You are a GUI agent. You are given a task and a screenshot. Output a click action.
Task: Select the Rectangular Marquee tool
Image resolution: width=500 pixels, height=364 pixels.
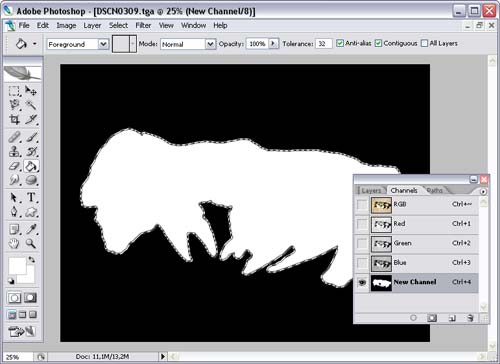pos(14,91)
